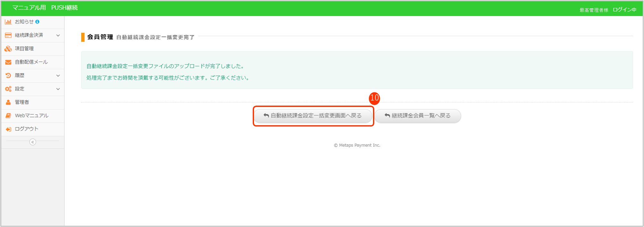Open the 項目管理 menu item
Viewport: 644px width, 227px height.
24,49
